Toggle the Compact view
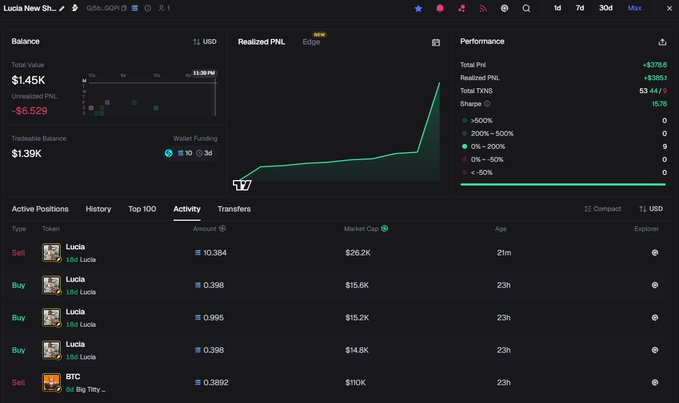 pos(603,209)
